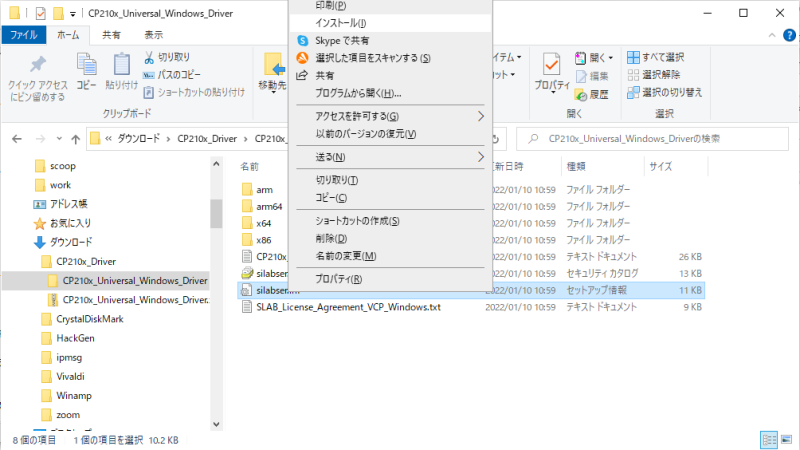Click the Select none (選択解除) icon
The image size is (800, 450).
point(633,75)
